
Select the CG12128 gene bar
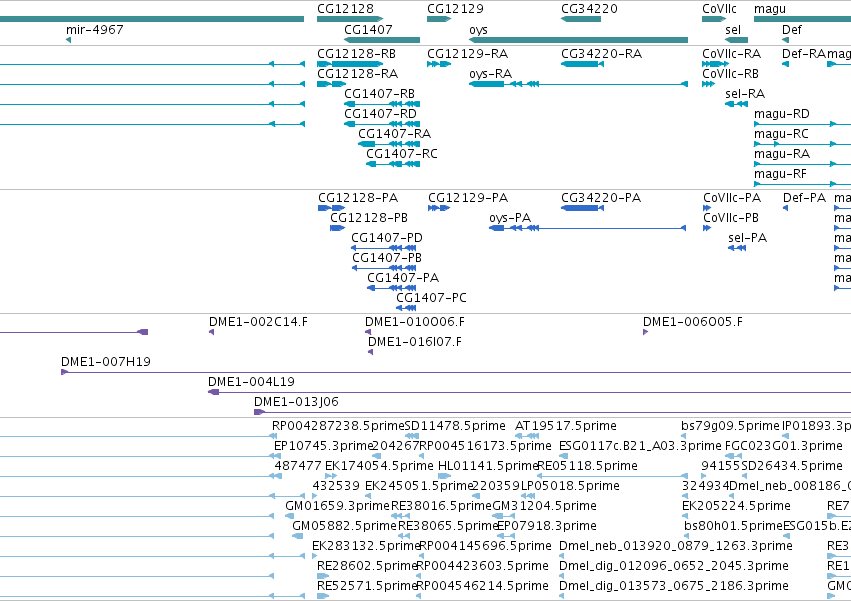click(x=350, y=19)
